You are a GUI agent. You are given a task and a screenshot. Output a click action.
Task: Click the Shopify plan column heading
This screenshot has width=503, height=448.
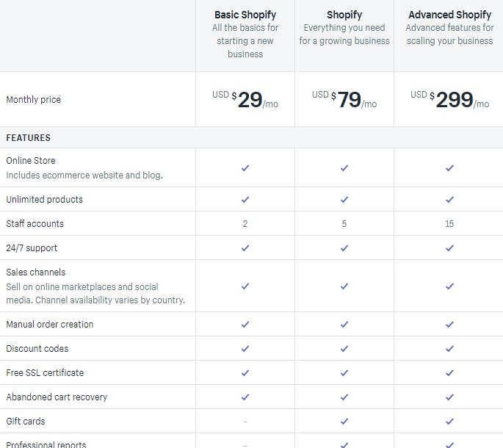pyautogui.click(x=344, y=15)
